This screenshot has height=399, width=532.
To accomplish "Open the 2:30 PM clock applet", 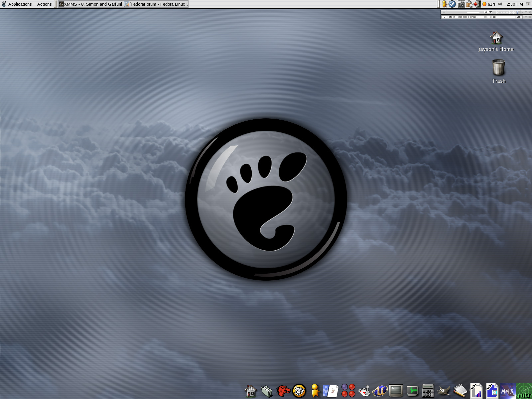I will coord(515,4).
